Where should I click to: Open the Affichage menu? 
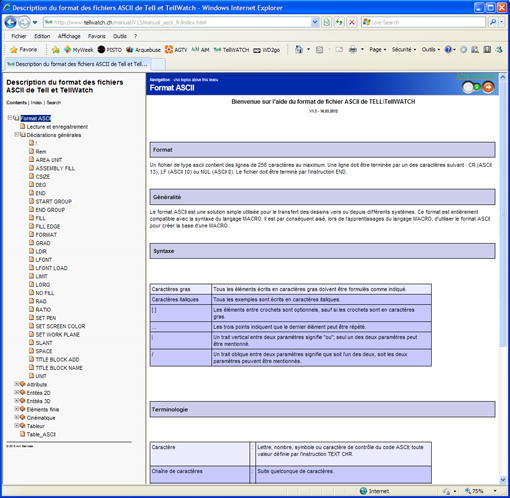pyautogui.click(x=69, y=36)
